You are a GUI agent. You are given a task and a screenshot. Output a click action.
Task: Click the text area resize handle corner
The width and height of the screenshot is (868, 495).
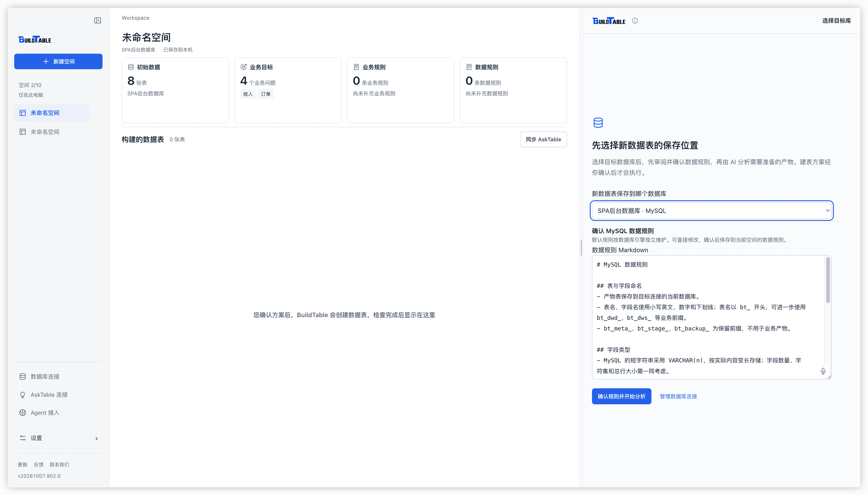[x=829, y=377]
